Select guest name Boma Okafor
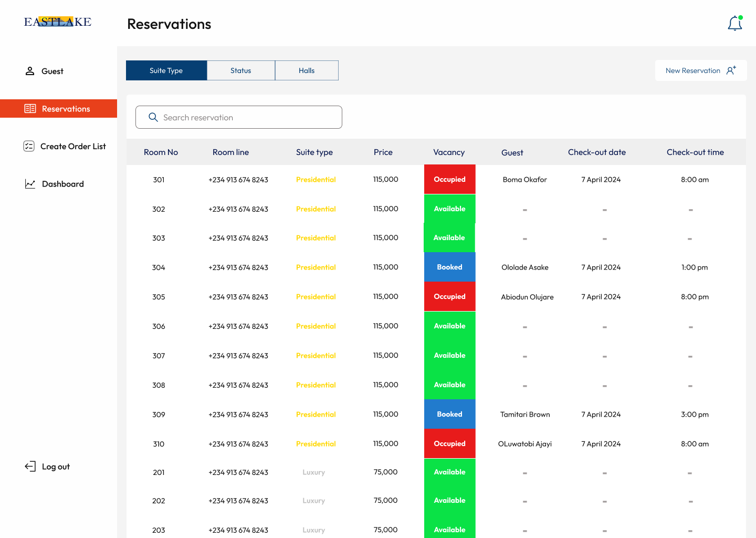The width and height of the screenshot is (756, 538). tap(525, 179)
